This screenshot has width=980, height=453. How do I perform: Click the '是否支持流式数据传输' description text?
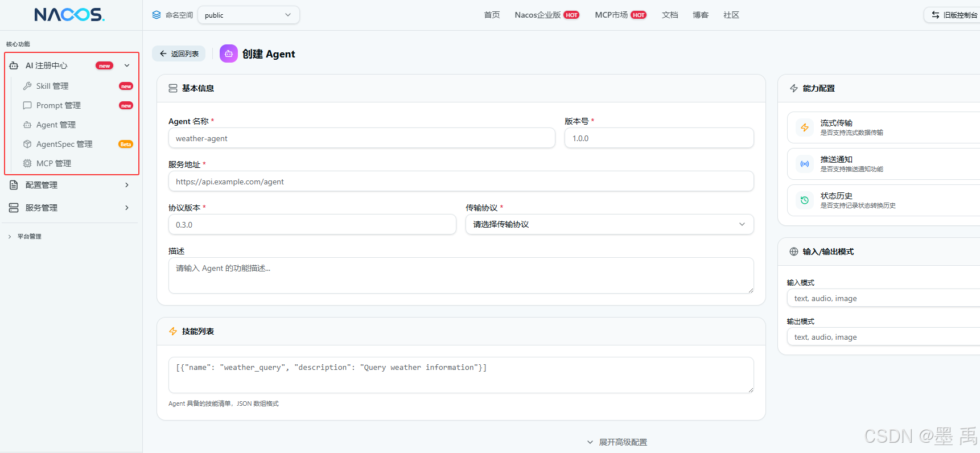[x=851, y=133]
